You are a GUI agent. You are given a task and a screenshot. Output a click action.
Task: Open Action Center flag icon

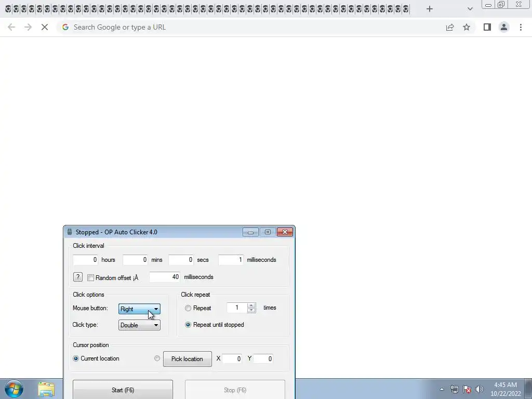point(467,390)
